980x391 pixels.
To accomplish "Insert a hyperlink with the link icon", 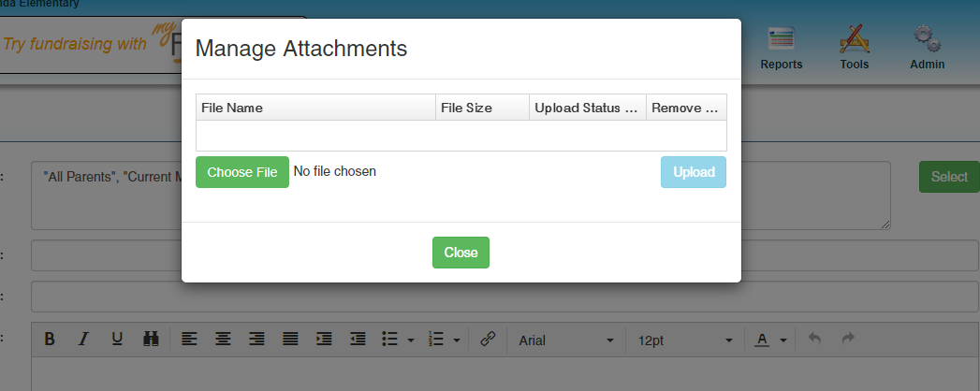I will [x=487, y=340].
